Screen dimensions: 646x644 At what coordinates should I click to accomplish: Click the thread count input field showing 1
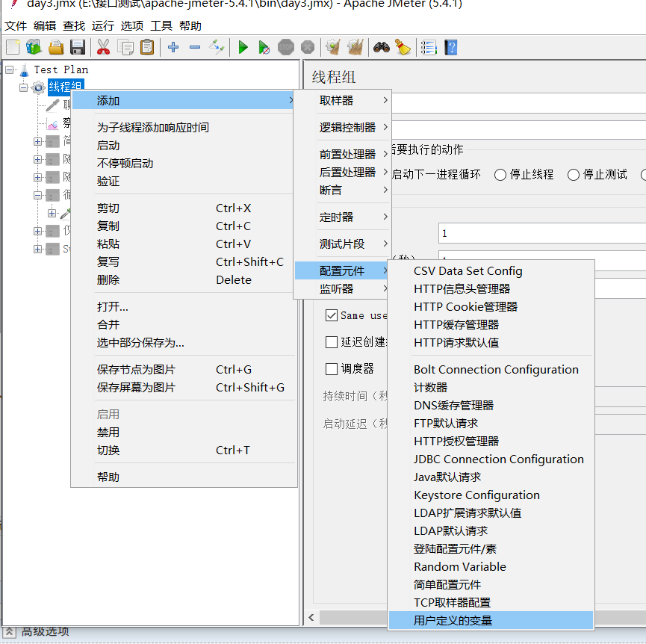[542, 234]
